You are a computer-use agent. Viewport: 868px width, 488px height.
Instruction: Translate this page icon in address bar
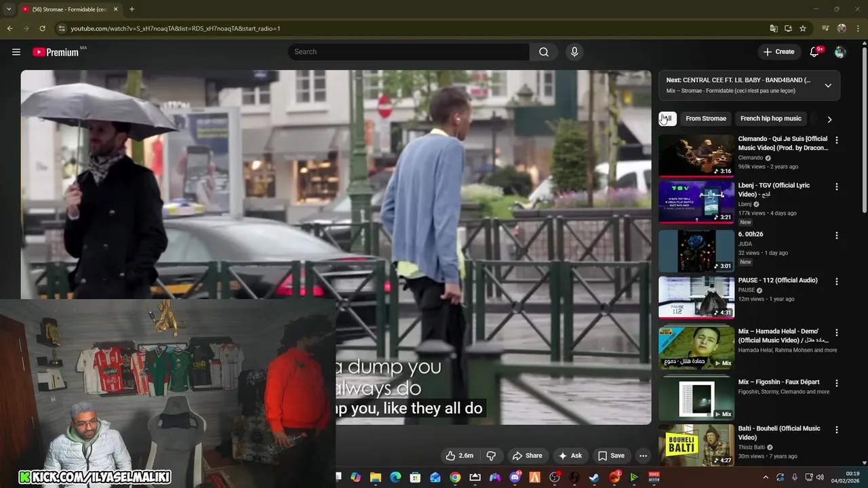click(774, 28)
